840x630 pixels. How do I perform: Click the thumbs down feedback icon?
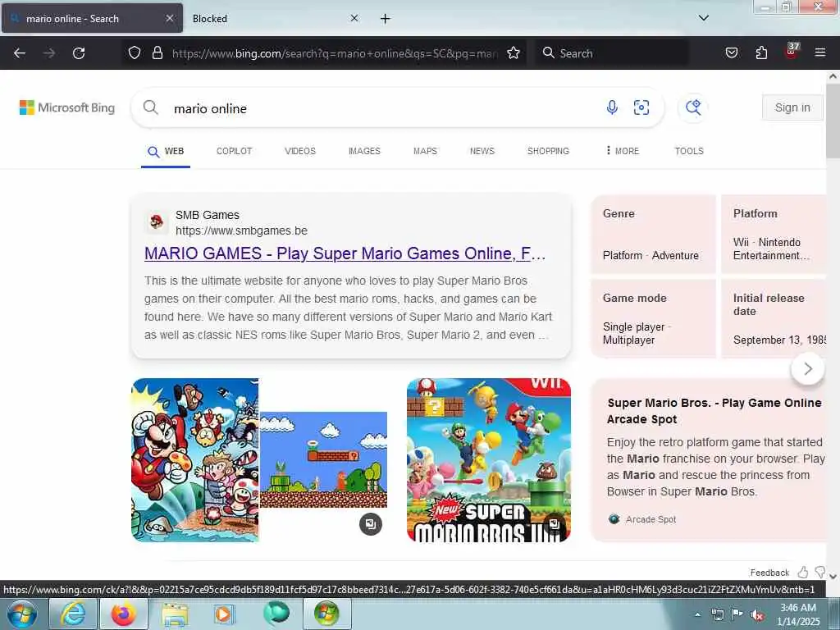point(819,572)
